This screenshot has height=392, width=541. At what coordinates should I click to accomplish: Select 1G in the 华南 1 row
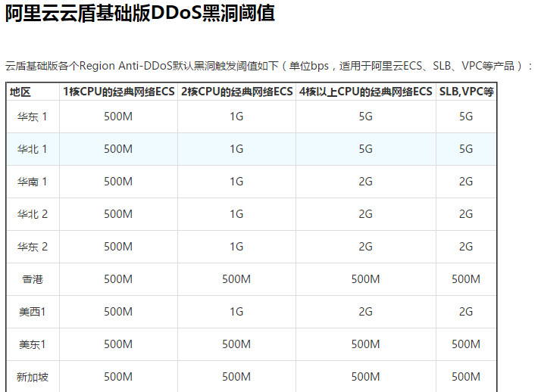(236, 182)
